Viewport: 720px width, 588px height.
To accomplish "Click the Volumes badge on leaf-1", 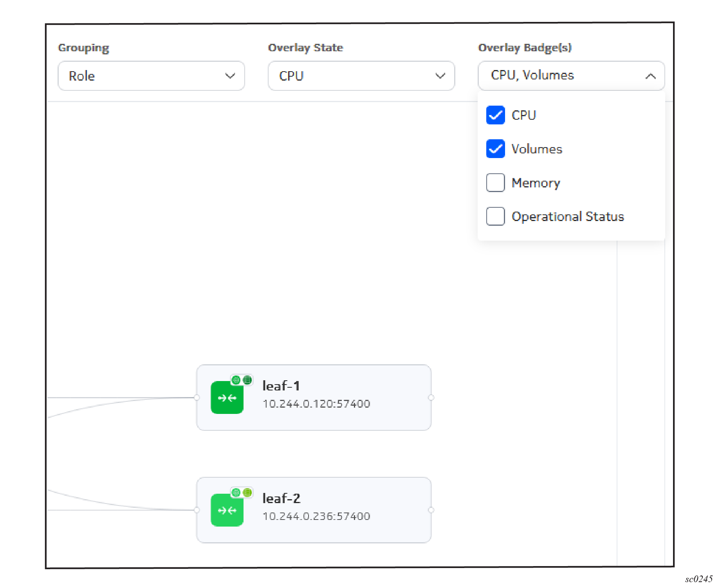I will click(x=247, y=380).
